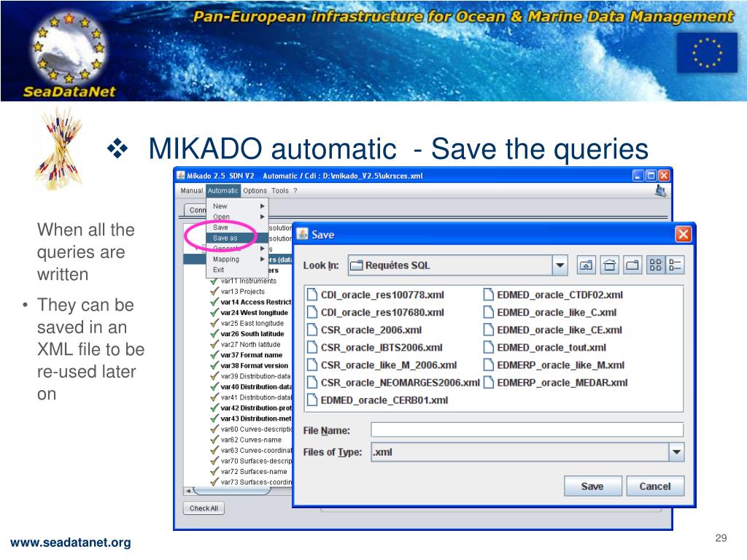The image size is (747, 560).
Task: Open the Files of Type dropdown
Action: pos(676,452)
